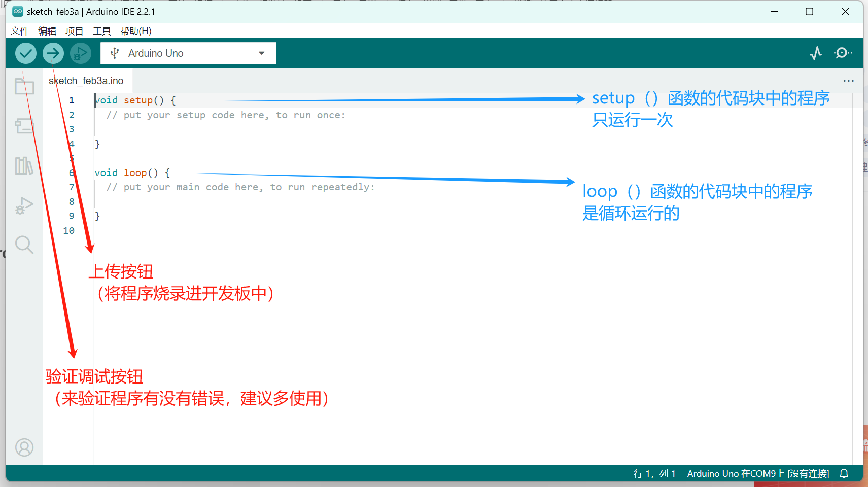Screen dimensions: 868x487
Task: Open the Serial Monitor
Action: coord(843,53)
